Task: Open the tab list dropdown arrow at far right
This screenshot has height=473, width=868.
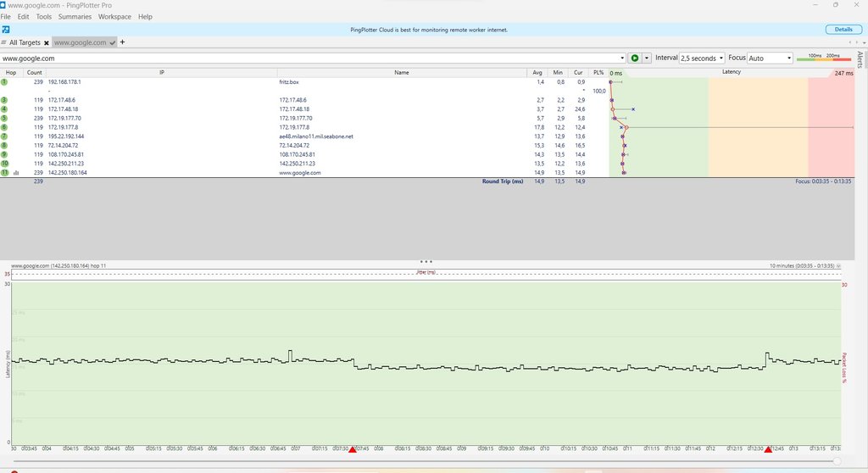Action: (864, 42)
